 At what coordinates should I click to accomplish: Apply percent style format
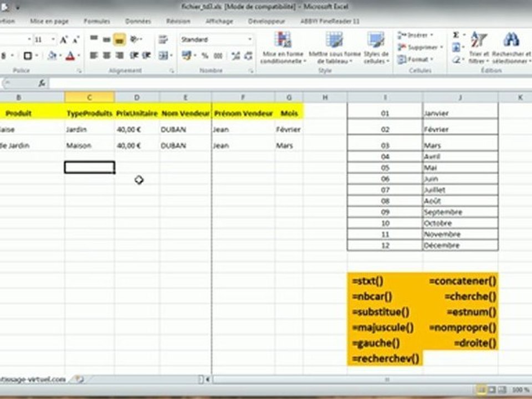click(x=204, y=55)
